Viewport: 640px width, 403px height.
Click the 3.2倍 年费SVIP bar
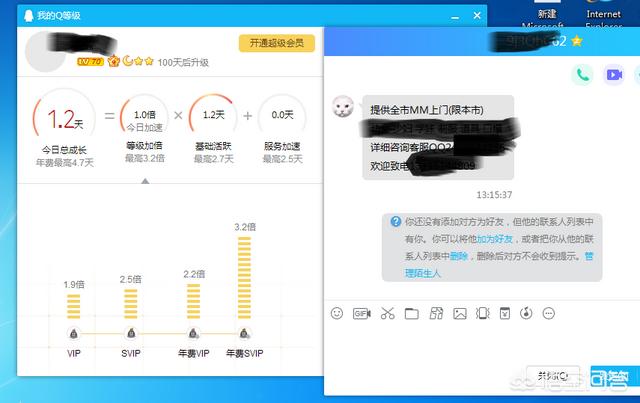point(244,278)
